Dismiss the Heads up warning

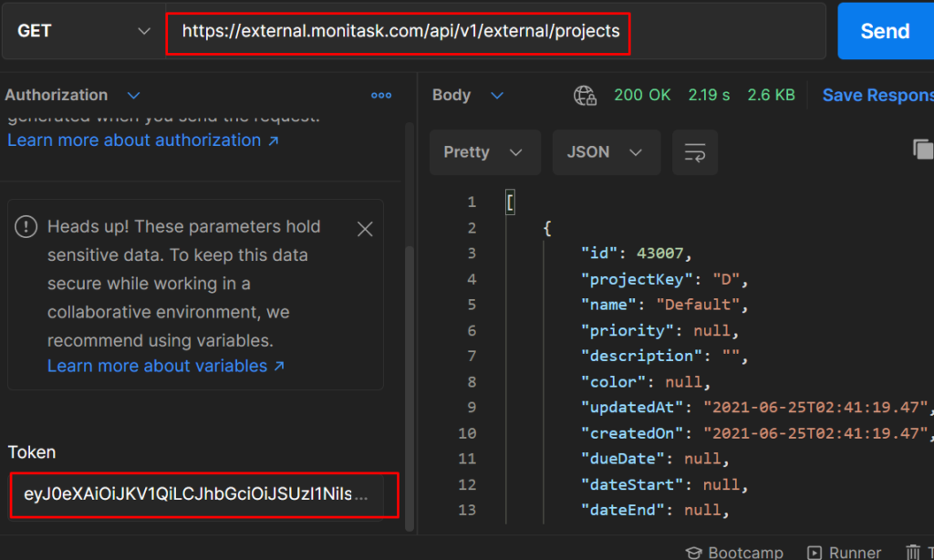coord(365,229)
